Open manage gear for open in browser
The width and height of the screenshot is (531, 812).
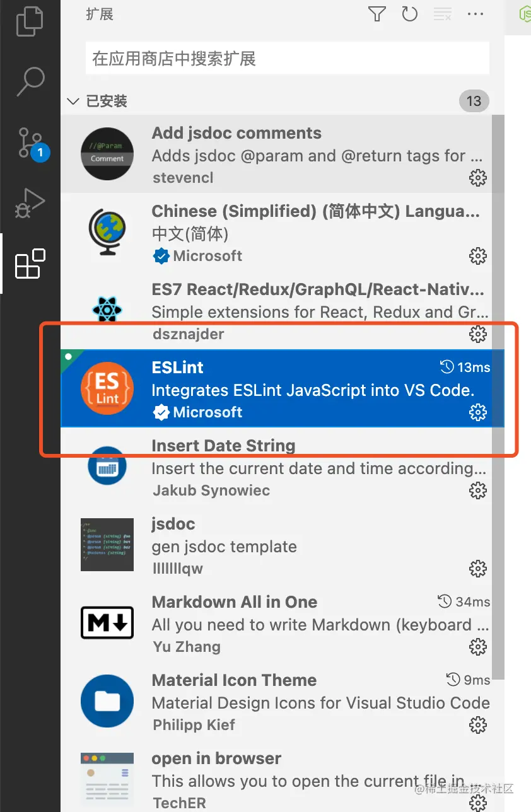coord(478,802)
